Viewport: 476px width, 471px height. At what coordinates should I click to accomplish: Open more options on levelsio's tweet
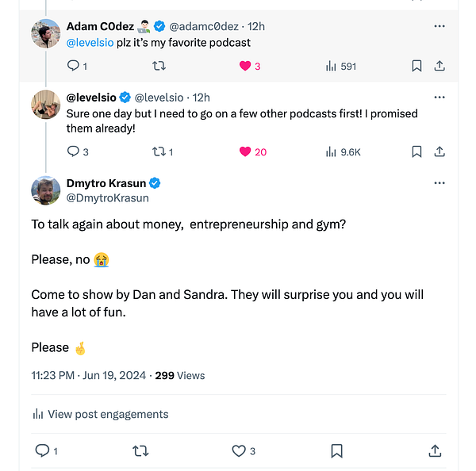click(440, 98)
